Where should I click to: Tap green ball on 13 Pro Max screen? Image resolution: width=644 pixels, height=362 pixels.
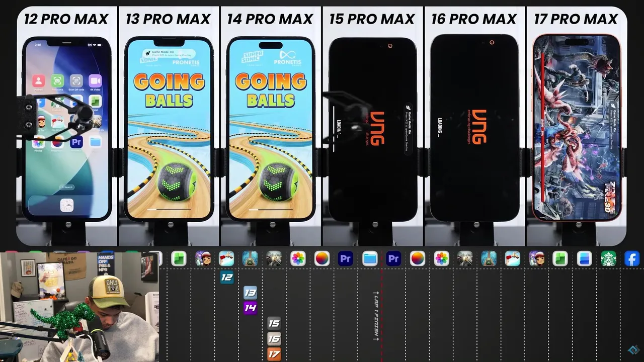[177, 182]
